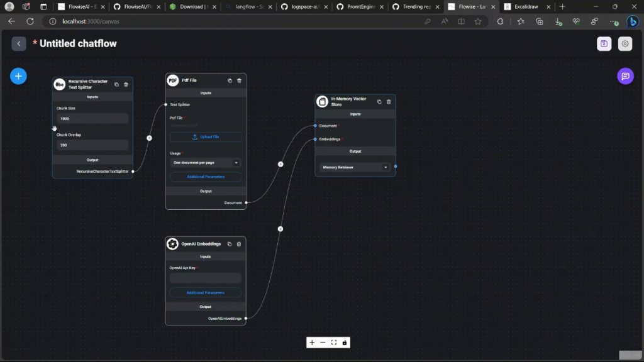Add page to favorites star icon
Image resolution: width=644 pixels, height=362 pixels.
[478, 21]
